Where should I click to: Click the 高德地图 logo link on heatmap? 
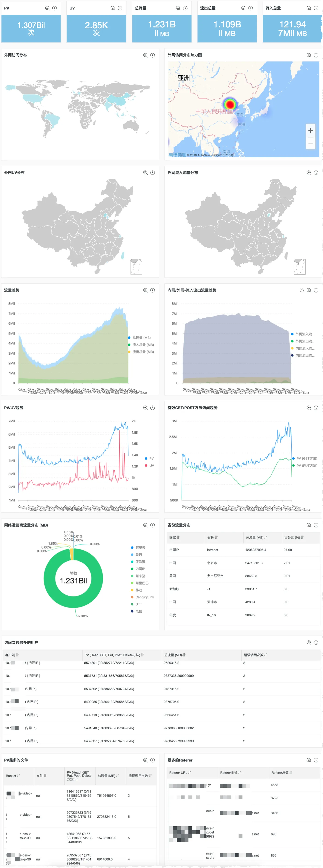click(177, 155)
